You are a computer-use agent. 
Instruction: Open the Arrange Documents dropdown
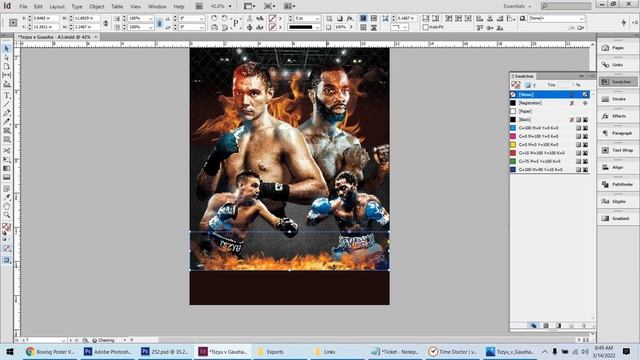coord(289,6)
